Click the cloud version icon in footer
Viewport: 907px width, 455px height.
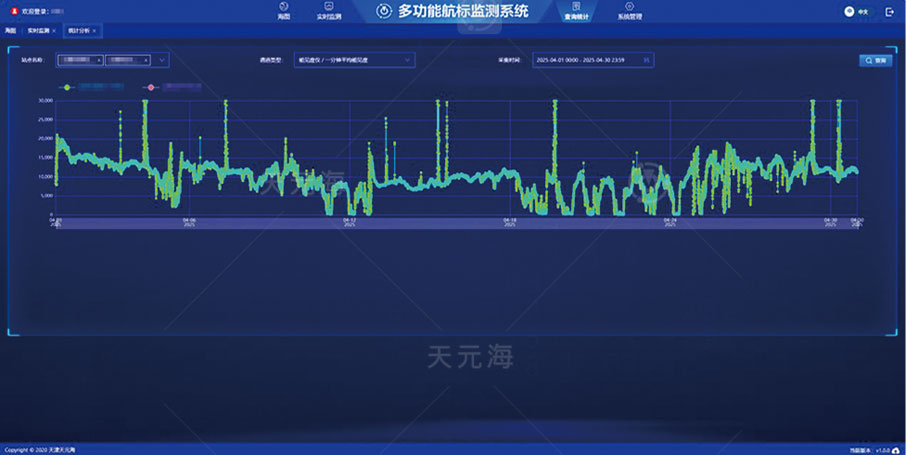click(x=896, y=450)
